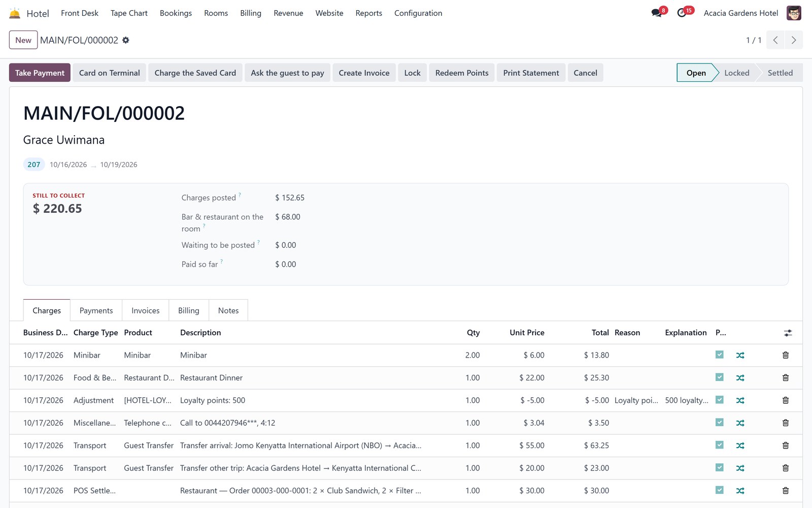Switch to the Payments tab

(x=96, y=310)
